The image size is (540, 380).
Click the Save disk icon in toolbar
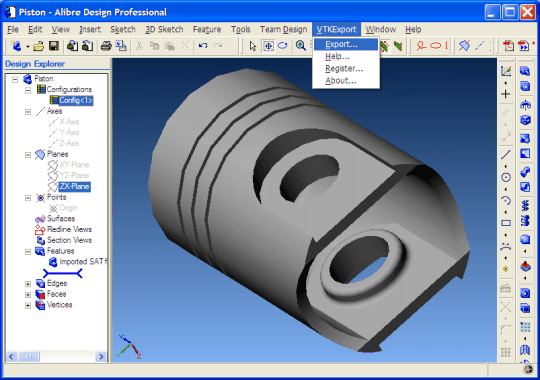point(54,46)
